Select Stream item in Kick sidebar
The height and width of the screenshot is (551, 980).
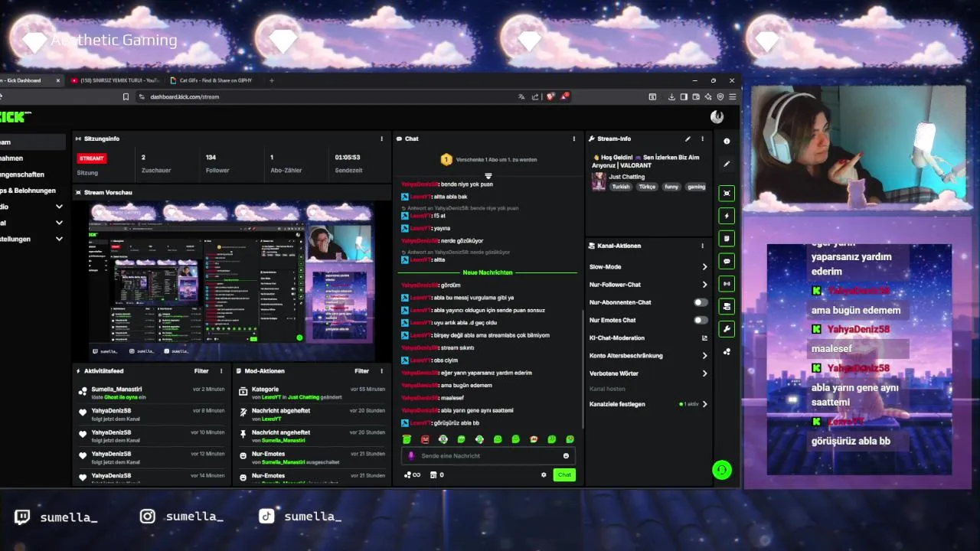point(32,142)
